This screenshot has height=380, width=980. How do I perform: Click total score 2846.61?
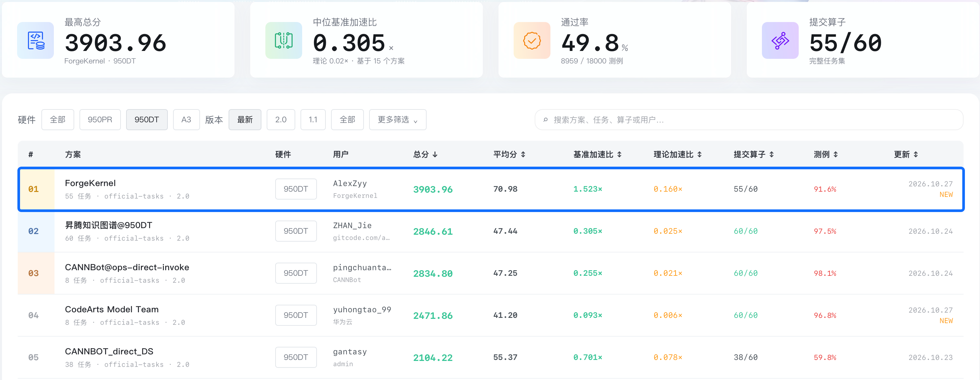(433, 231)
